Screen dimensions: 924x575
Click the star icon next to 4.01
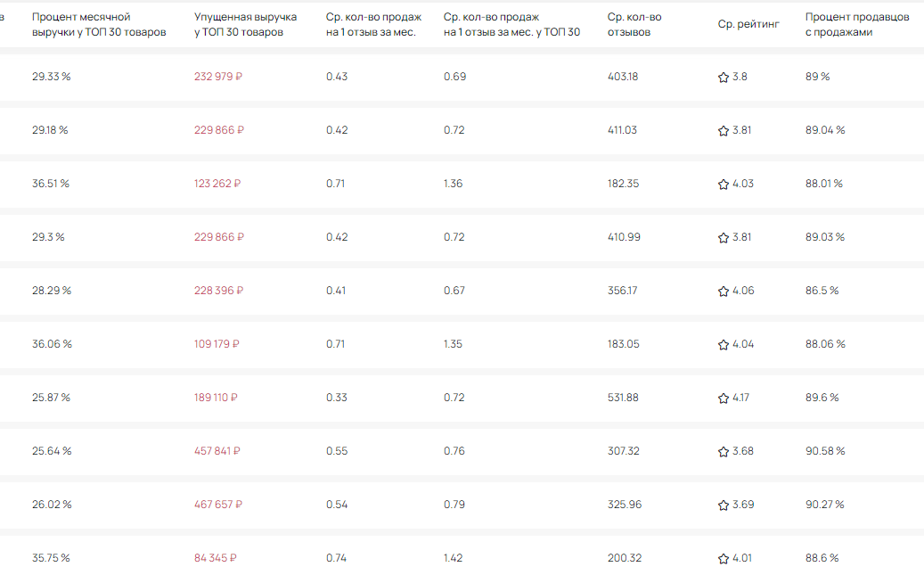[x=724, y=559]
